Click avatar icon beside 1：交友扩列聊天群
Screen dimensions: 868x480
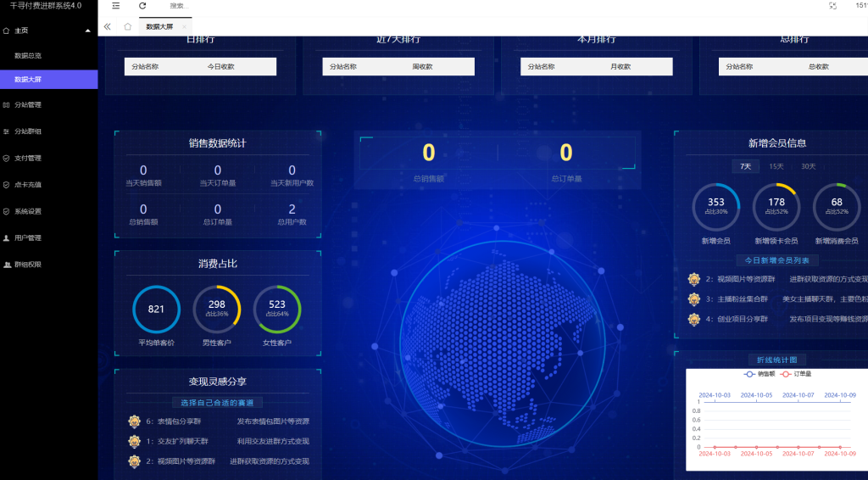click(x=134, y=441)
